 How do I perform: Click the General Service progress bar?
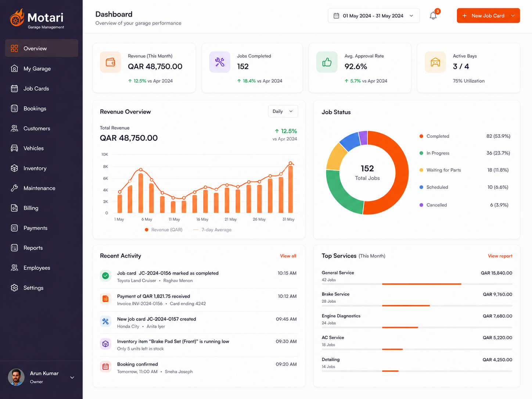[x=417, y=284]
